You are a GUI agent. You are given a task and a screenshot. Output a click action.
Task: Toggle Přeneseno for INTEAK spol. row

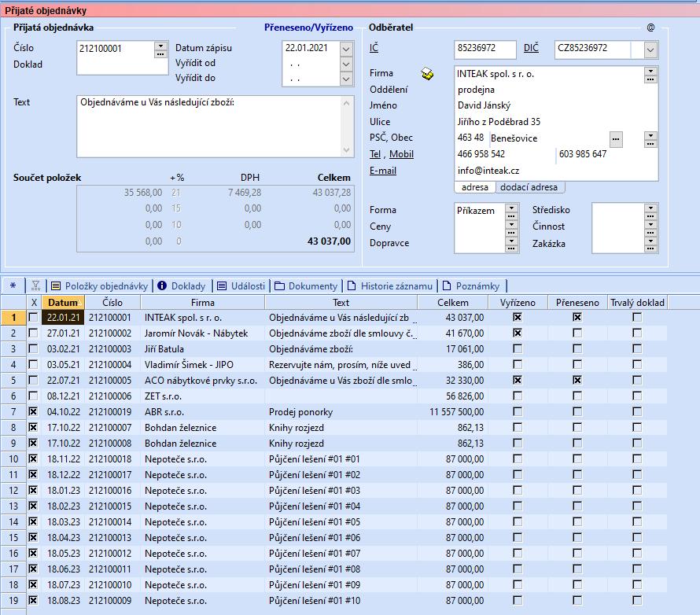[577, 317]
